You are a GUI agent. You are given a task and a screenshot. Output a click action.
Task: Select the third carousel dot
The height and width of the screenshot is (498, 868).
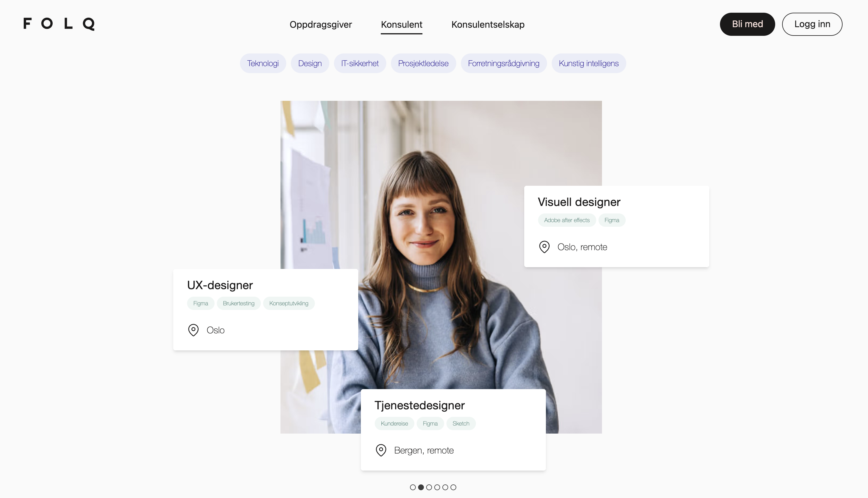429,487
